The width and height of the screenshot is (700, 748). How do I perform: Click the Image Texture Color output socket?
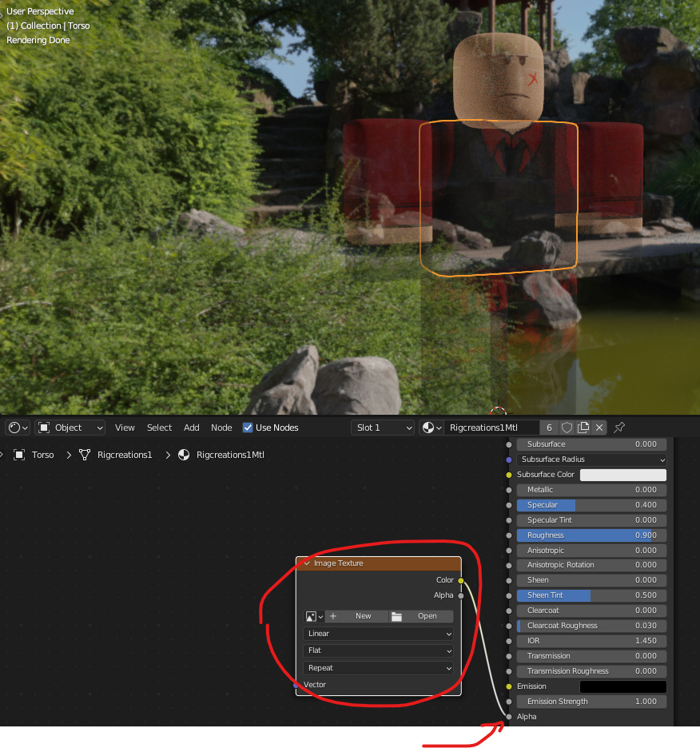(460, 580)
